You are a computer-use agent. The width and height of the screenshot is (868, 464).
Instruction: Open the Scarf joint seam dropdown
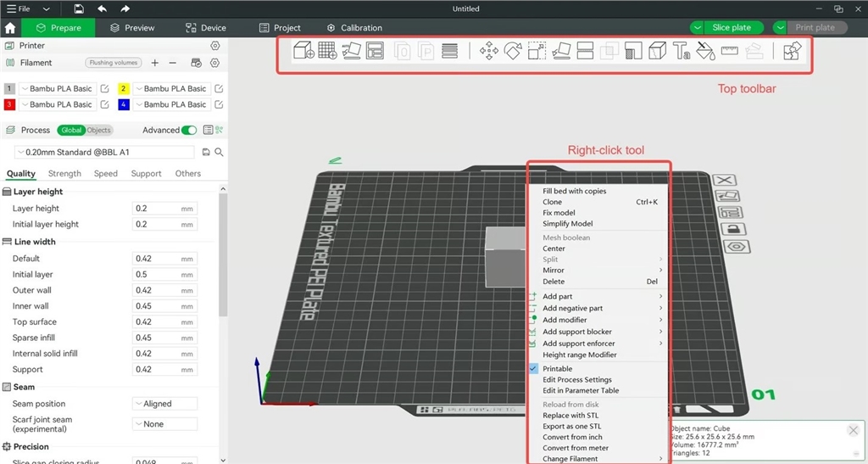click(164, 424)
